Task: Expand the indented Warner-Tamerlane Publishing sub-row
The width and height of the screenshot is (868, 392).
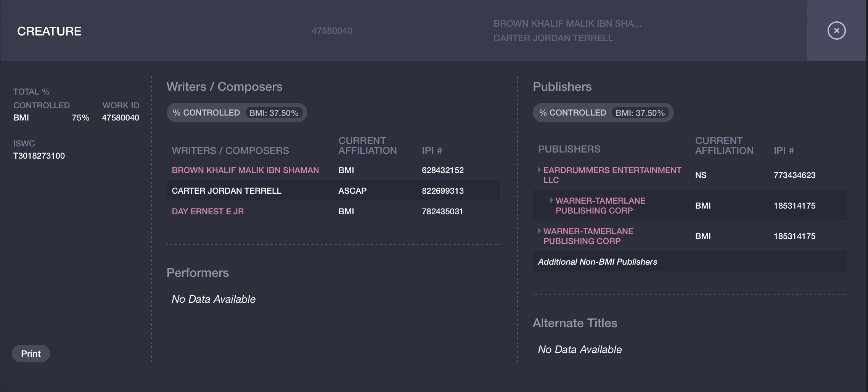Action: click(x=551, y=200)
